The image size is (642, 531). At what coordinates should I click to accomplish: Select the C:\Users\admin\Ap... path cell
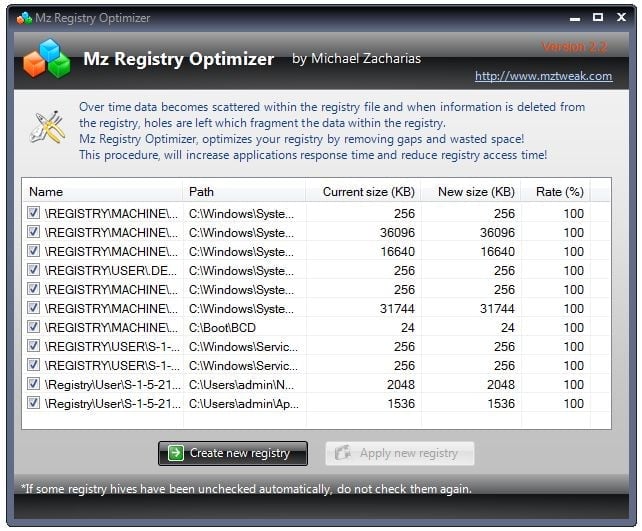point(244,404)
